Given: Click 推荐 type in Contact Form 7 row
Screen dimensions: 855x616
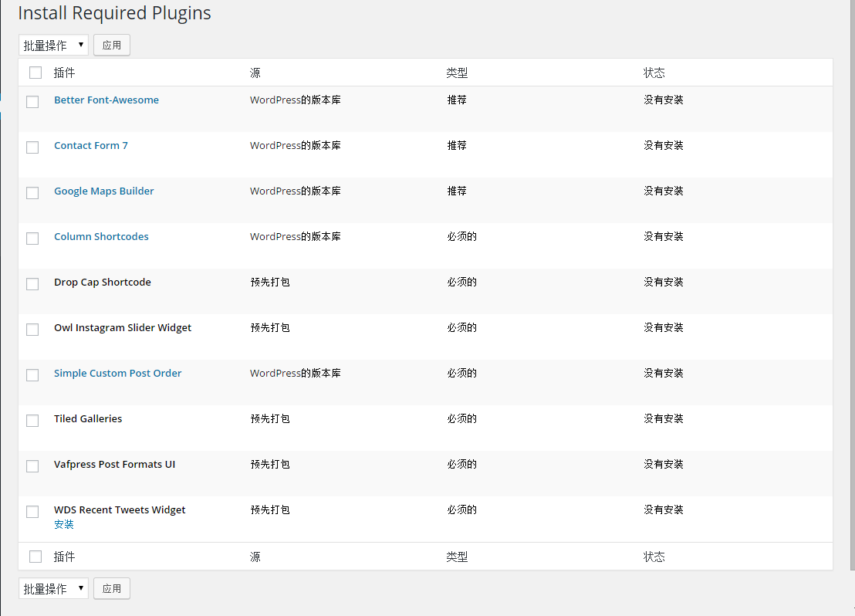Looking at the screenshot, I should pos(457,146).
